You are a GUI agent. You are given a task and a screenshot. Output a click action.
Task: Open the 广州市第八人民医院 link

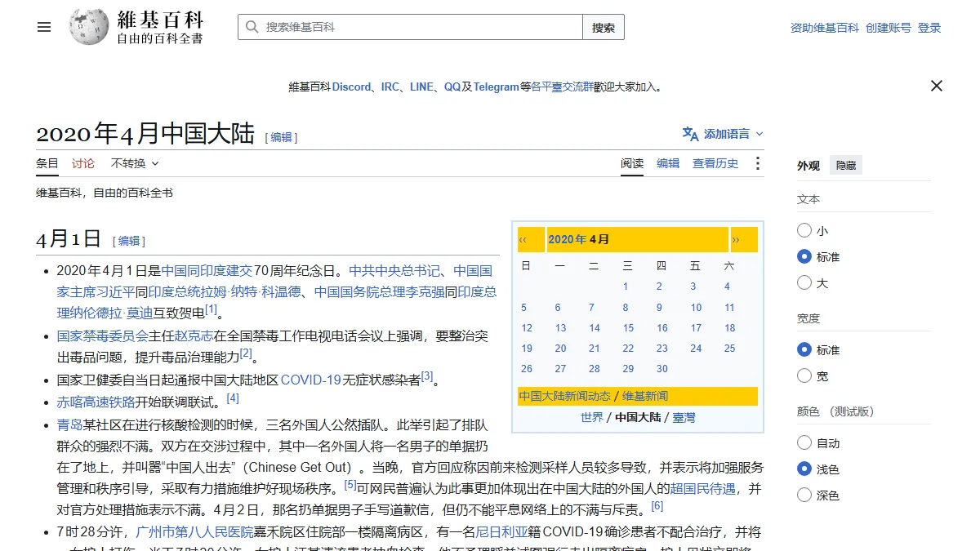194,532
